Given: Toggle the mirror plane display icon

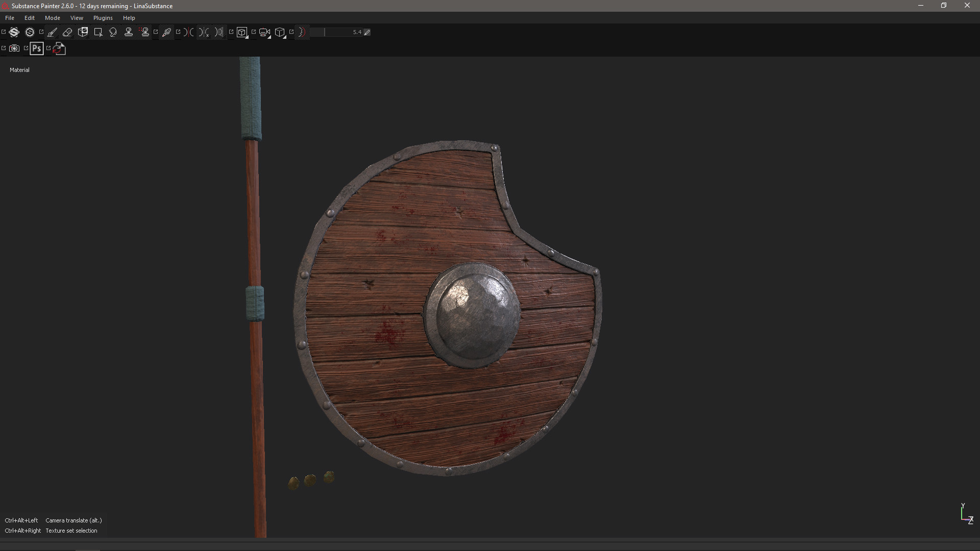Looking at the screenshot, I should (x=219, y=32).
